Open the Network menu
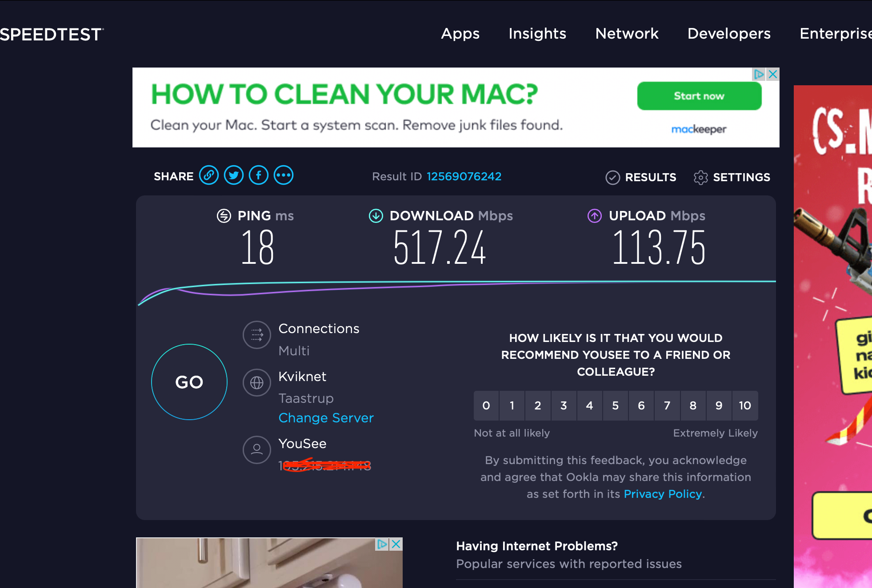This screenshot has width=872, height=588. coord(627,34)
